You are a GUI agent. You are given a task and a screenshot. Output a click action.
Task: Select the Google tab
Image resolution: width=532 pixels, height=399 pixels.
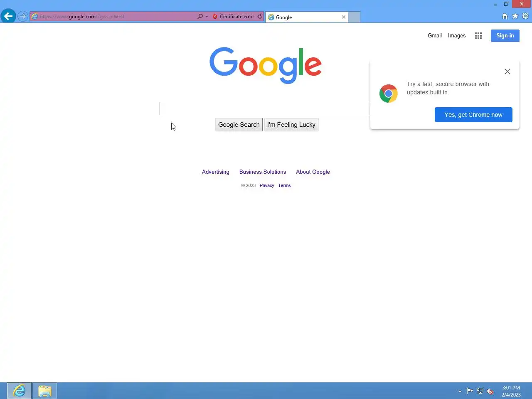[x=307, y=17]
